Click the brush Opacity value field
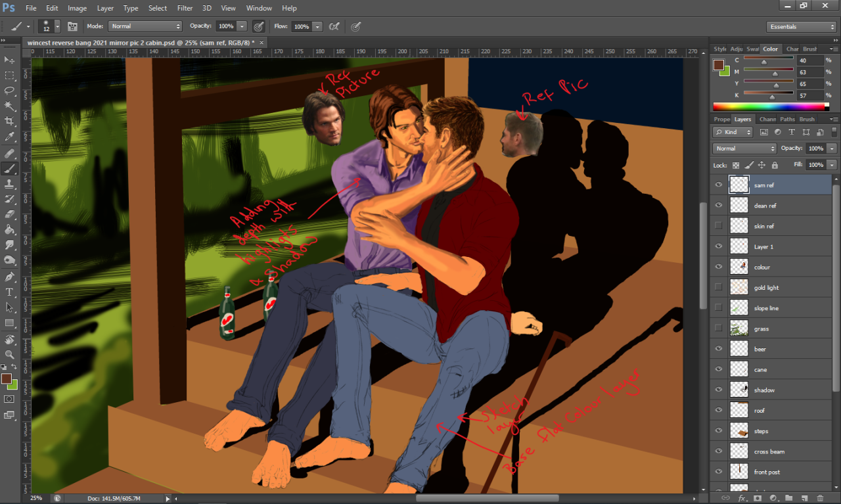Viewport: 841px width, 504px height. [x=225, y=26]
